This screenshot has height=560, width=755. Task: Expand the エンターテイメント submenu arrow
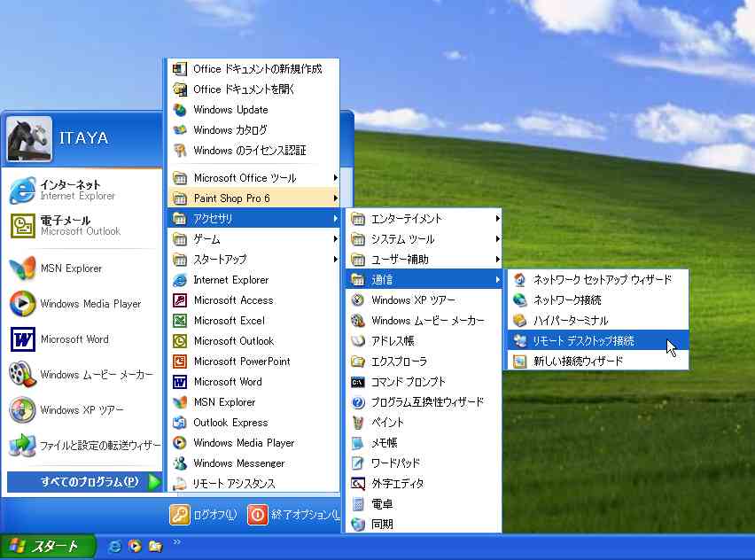pos(497,219)
